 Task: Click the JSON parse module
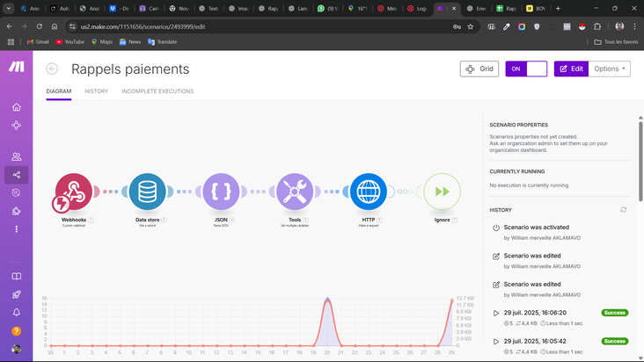tap(221, 191)
